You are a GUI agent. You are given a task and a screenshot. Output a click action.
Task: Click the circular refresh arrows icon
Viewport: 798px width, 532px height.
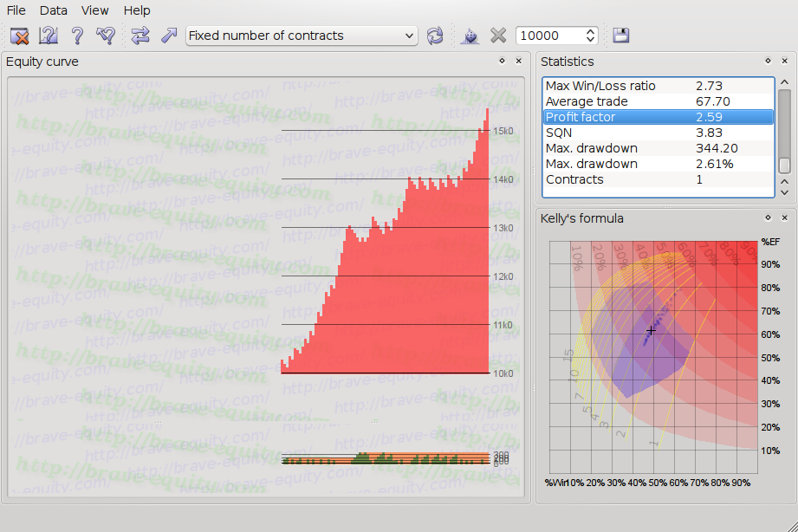(435, 36)
